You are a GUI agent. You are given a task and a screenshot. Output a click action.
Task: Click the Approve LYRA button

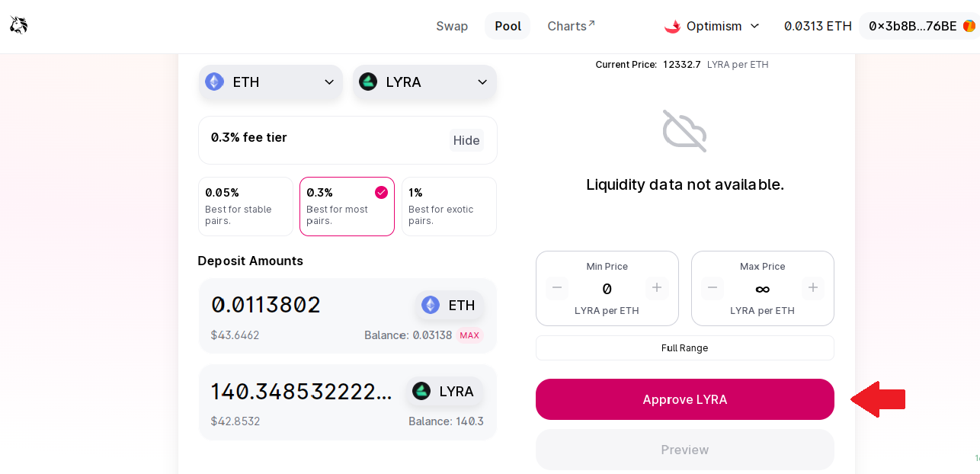[x=685, y=399]
